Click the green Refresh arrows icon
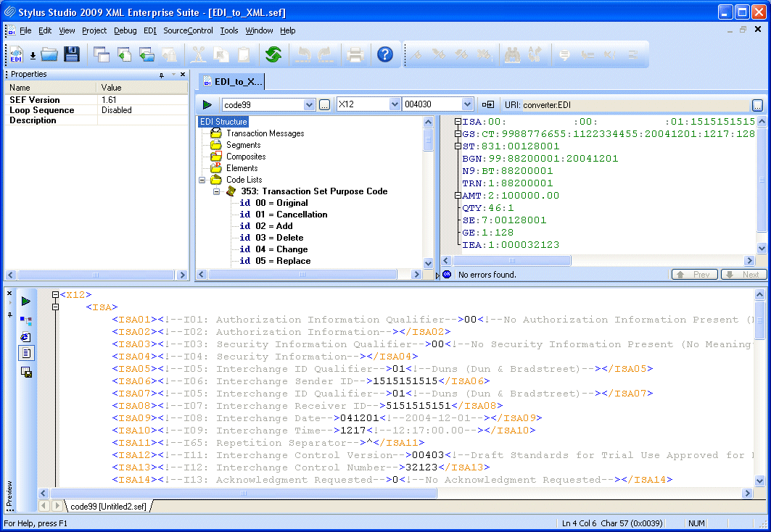 [273, 54]
